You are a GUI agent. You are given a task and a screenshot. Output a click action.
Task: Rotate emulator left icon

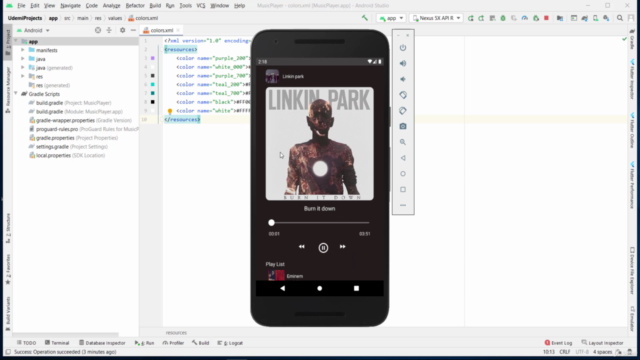tap(403, 95)
